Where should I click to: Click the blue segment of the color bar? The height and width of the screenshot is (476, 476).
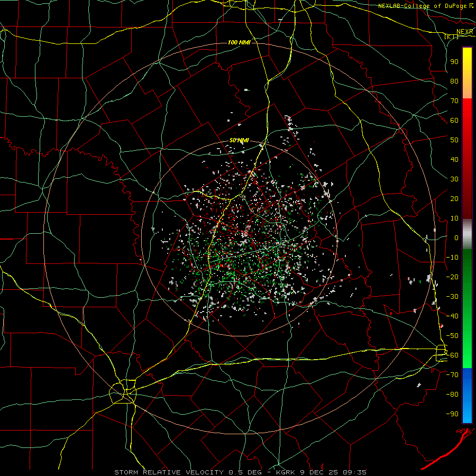tap(467, 396)
